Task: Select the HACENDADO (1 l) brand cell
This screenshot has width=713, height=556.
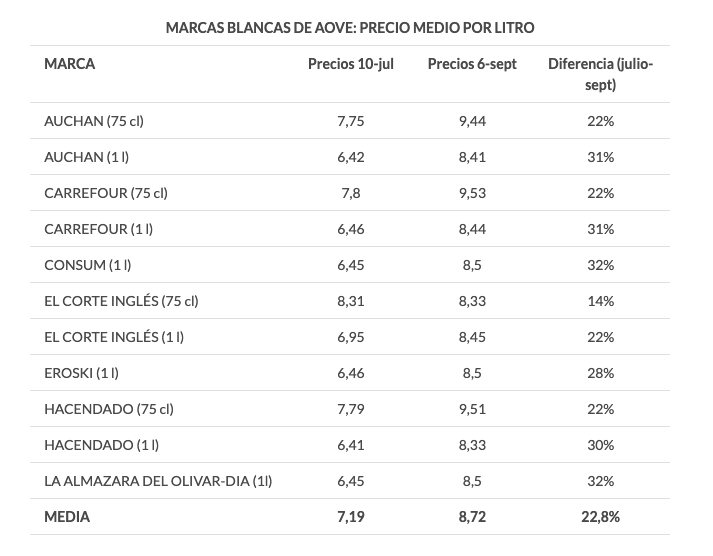Action: pyautogui.click(x=102, y=445)
